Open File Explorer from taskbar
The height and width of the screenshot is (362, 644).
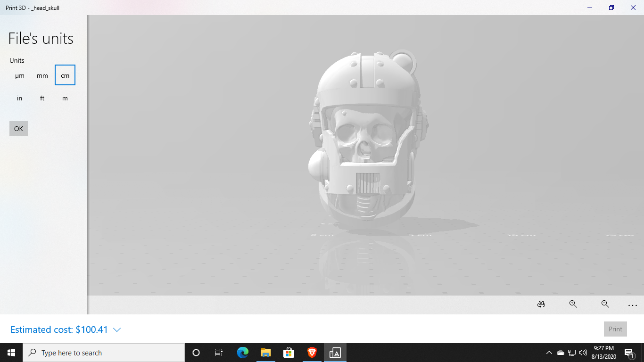point(265,353)
